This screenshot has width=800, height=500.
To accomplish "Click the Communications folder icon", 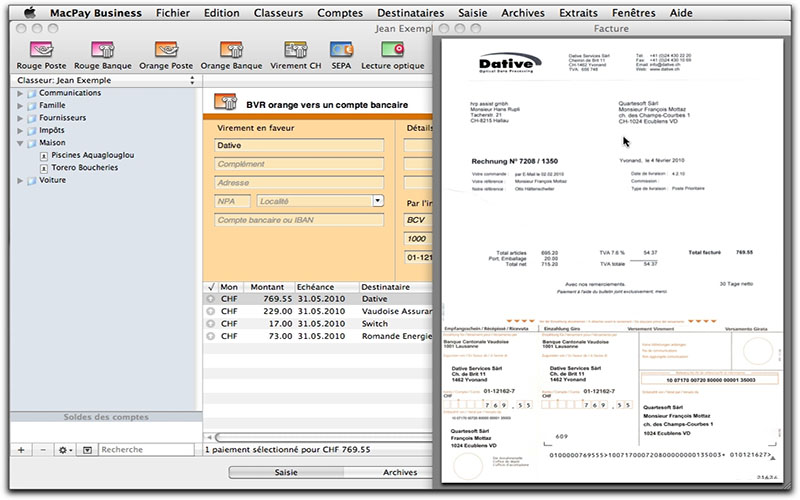I will (32, 93).
